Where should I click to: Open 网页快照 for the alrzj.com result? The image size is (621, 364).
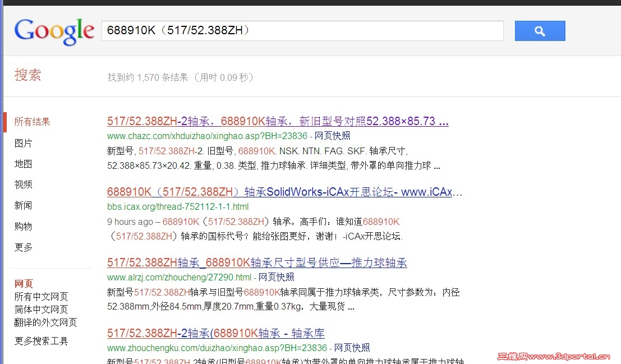tap(277, 277)
